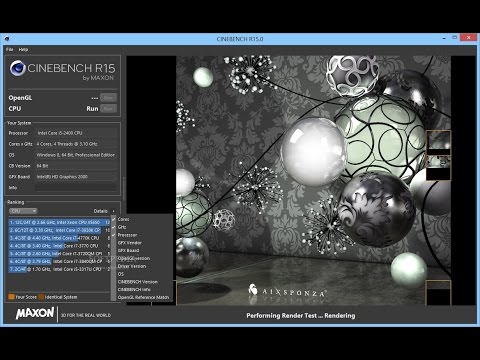Open the CPU ranking type dropdown

pyautogui.click(x=23, y=211)
